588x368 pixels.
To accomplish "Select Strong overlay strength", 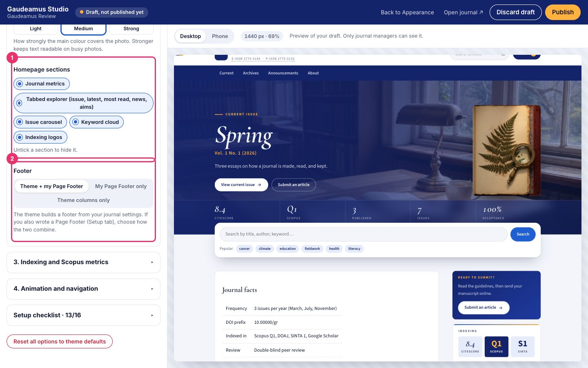I will tap(131, 29).
